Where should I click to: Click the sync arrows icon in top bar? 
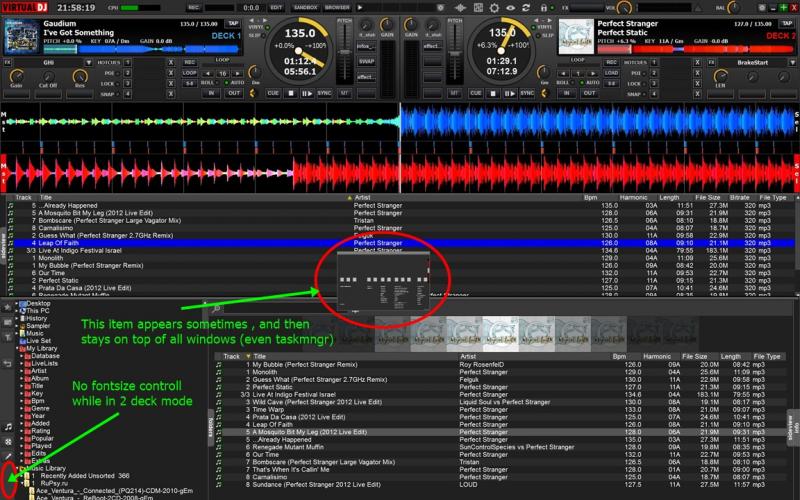526,8
